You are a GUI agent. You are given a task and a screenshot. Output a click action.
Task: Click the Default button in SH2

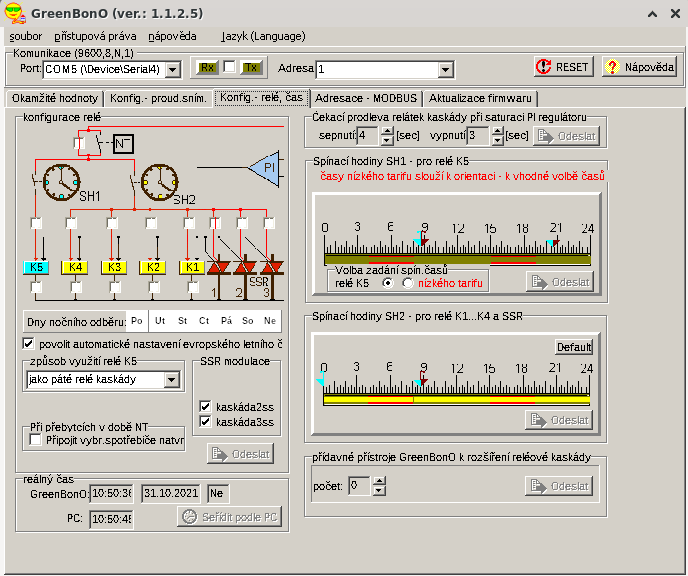click(x=573, y=347)
